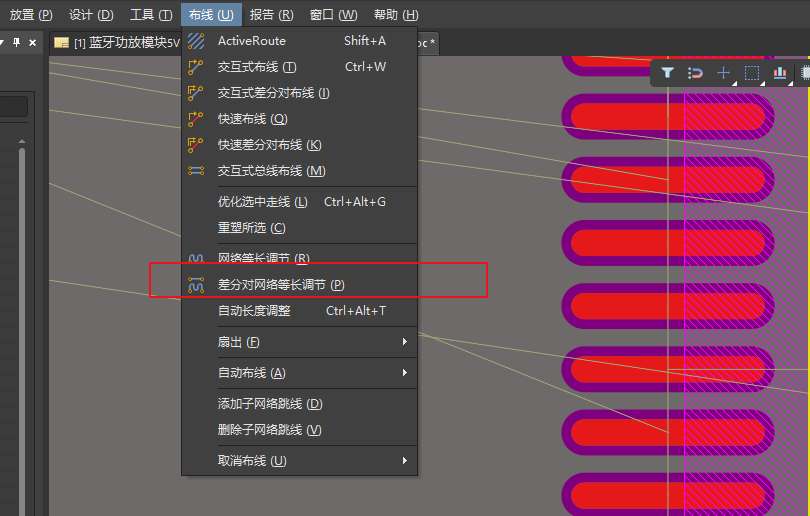Viewport: 810px width, 516px height.
Task: Open the 放置 (P) menu
Action: click(31, 14)
